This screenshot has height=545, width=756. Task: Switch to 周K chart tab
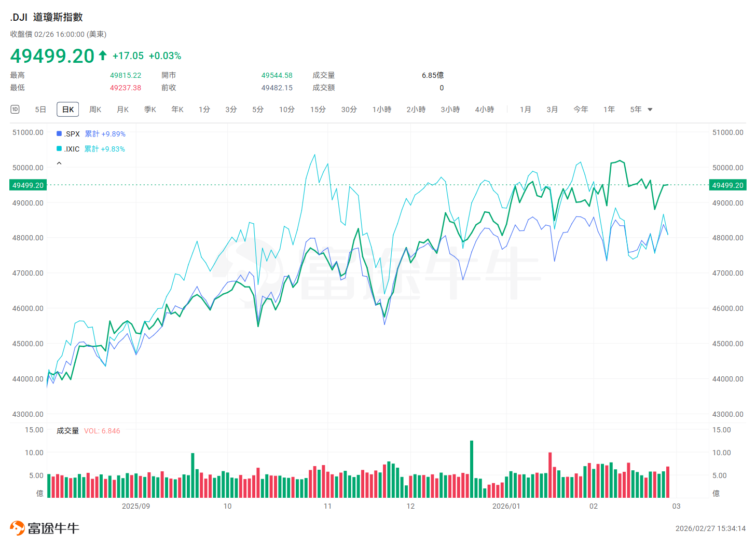(x=95, y=110)
